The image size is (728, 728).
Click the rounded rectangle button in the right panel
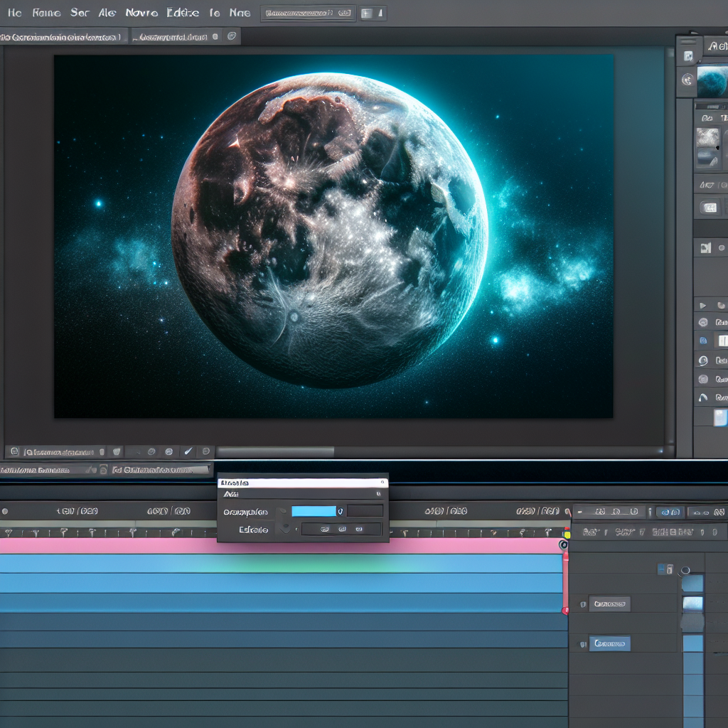pos(710,208)
